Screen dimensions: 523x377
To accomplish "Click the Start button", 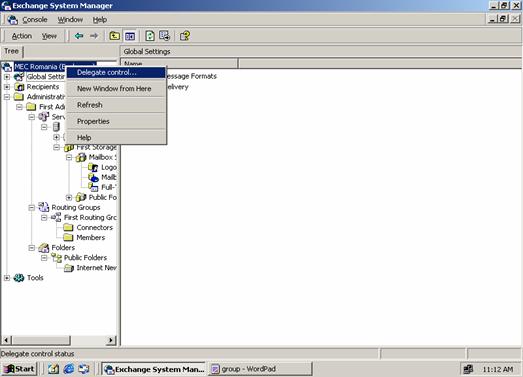I will pos(19,369).
